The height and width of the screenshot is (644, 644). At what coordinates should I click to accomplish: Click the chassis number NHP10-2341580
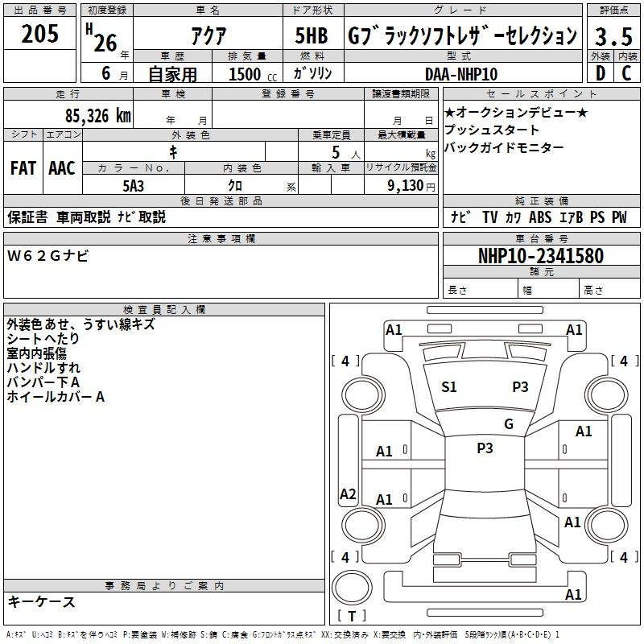pyautogui.click(x=540, y=256)
